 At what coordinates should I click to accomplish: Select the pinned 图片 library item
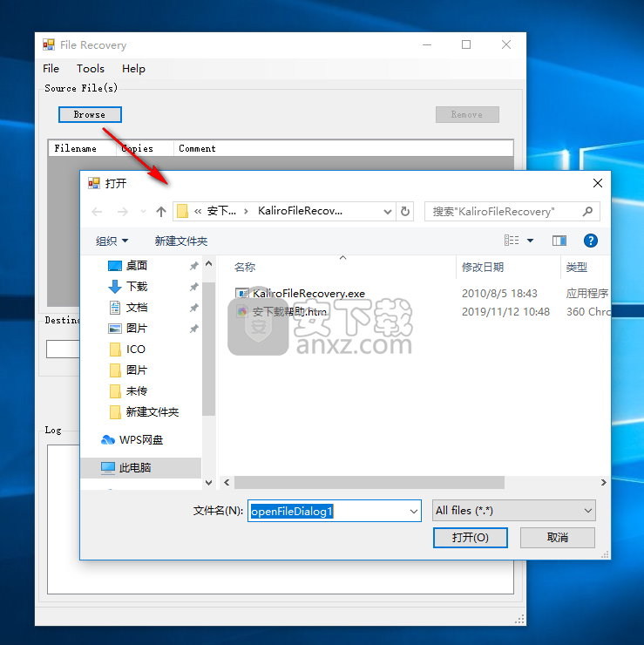coord(137,329)
